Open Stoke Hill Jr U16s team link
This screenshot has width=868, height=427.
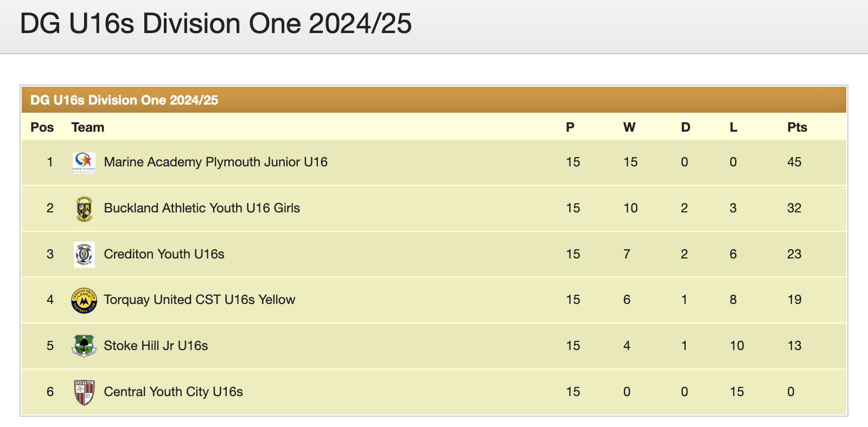[x=156, y=346]
